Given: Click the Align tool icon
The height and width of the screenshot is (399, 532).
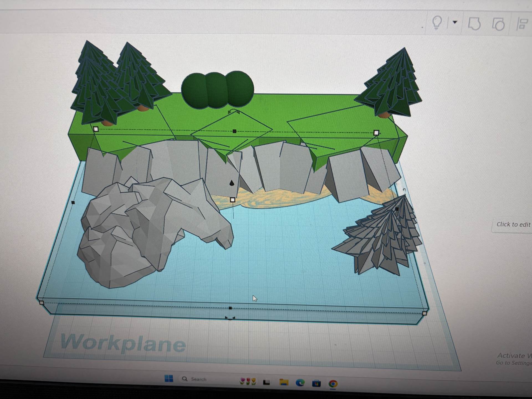Looking at the screenshot, I should (522, 24).
